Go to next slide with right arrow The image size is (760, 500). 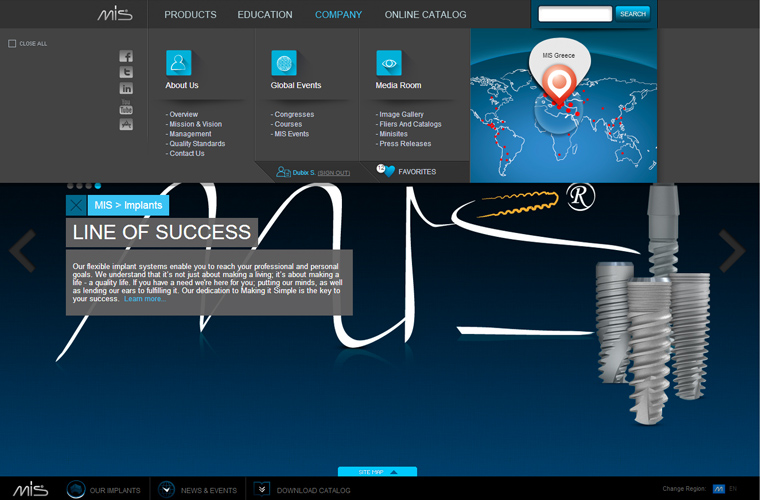(732, 250)
